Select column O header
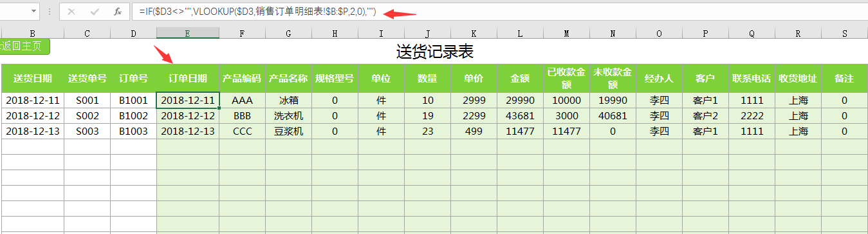This screenshot has width=868, height=234. [659, 33]
